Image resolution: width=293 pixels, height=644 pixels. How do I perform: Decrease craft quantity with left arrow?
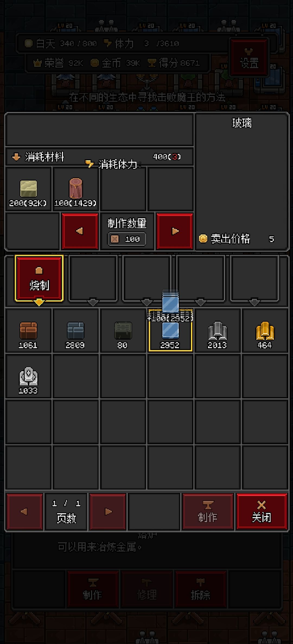[x=80, y=231]
